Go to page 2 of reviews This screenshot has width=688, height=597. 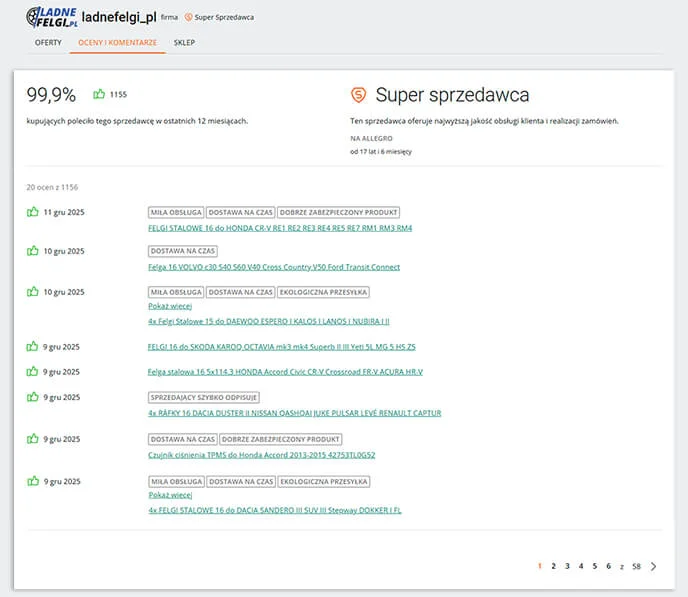click(554, 566)
